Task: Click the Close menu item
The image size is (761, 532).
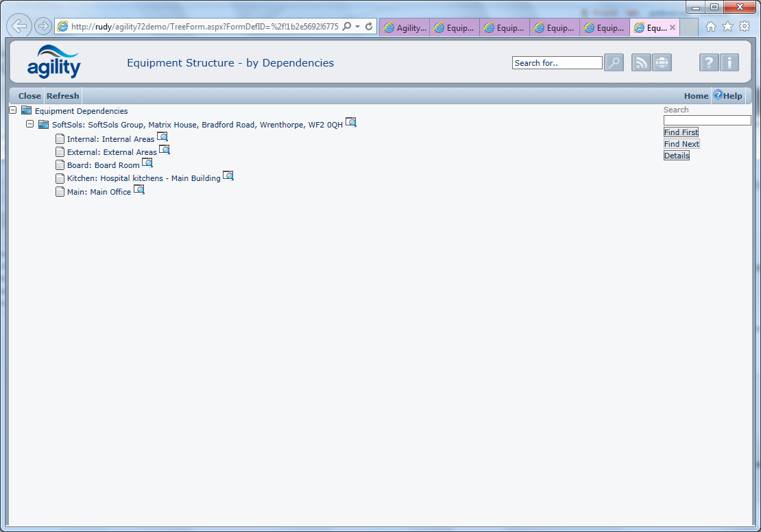Action: [29, 96]
